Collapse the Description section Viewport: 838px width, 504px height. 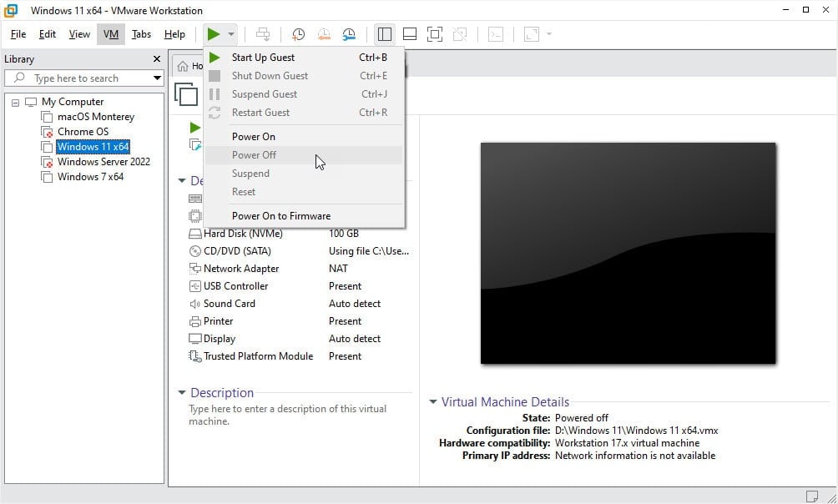[x=182, y=393]
